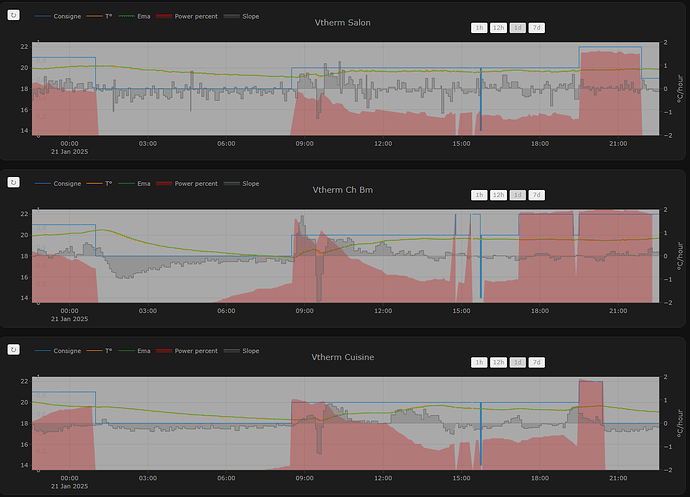The width and height of the screenshot is (690, 497).
Task: Click the refresh icon on the Vtherm Salon chart
Action: coord(14,16)
